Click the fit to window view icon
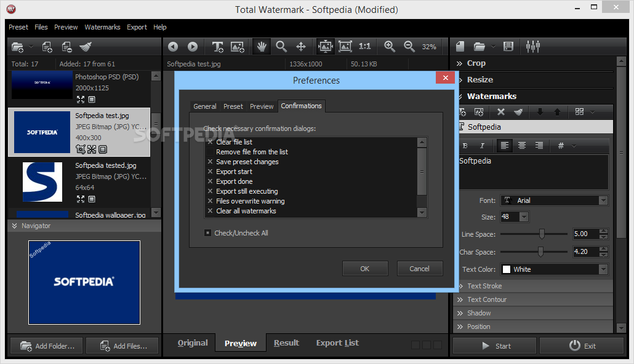634x364 pixels. [345, 47]
